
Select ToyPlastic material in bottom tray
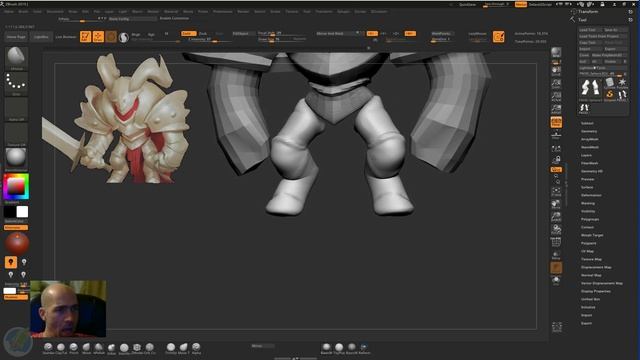(339, 348)
